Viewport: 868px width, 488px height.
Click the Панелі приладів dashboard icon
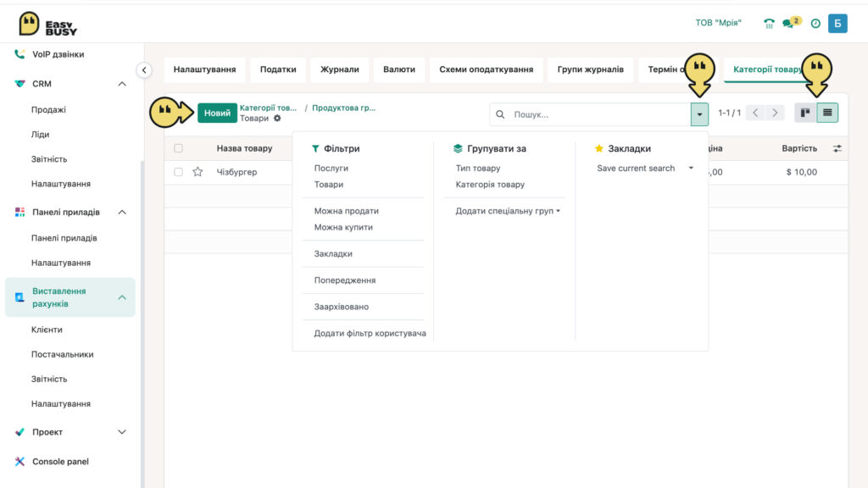point(20,212)
